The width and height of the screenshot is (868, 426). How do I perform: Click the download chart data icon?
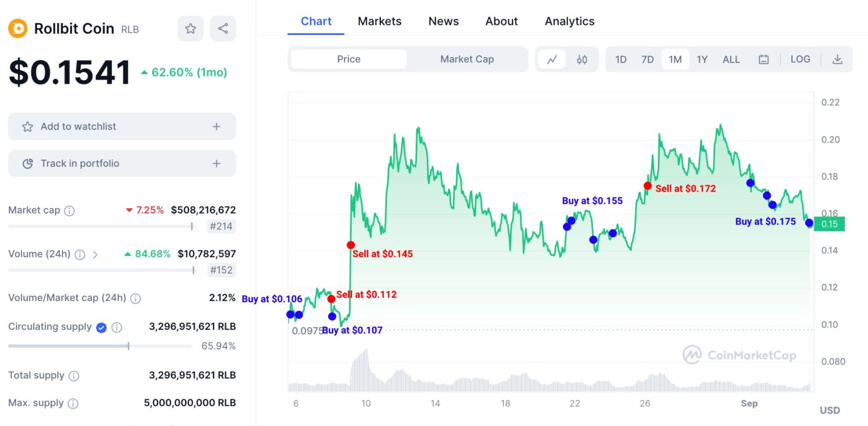pos(837,59)
